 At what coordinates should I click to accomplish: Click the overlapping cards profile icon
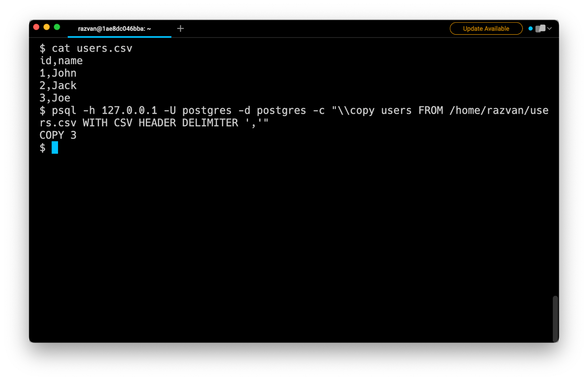[540, 29]
